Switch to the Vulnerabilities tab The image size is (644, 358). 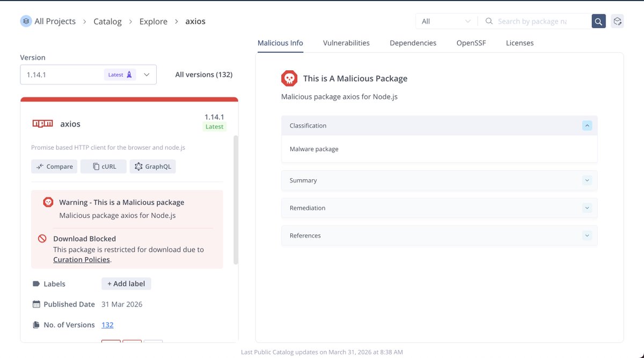(x=346, y=43)
